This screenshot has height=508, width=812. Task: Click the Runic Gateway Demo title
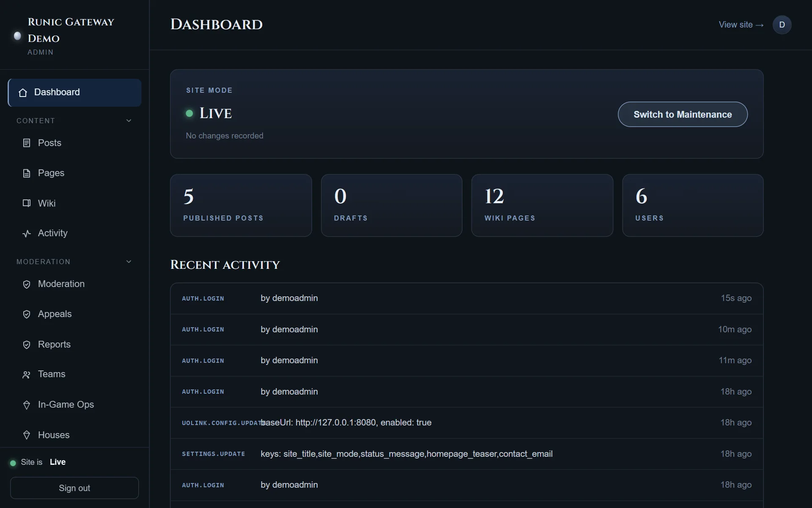coord(71,30)
